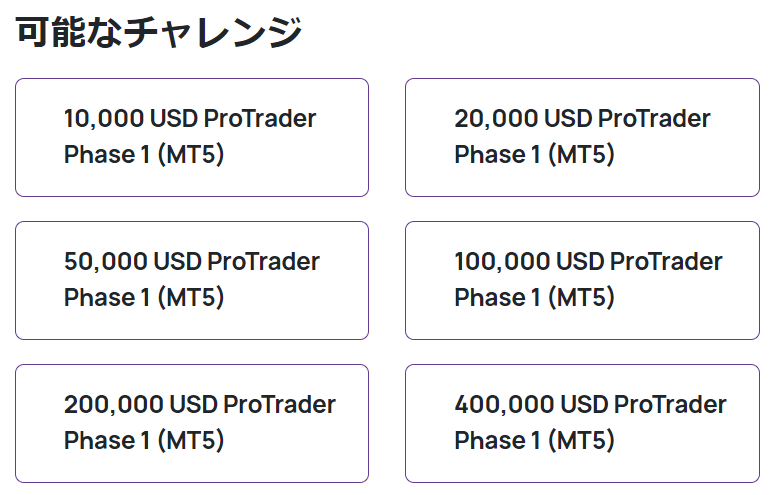Click the "20,000 USD ProTrader" title text
The width and height of the screenshot is (774, 495).
point(582,119)
